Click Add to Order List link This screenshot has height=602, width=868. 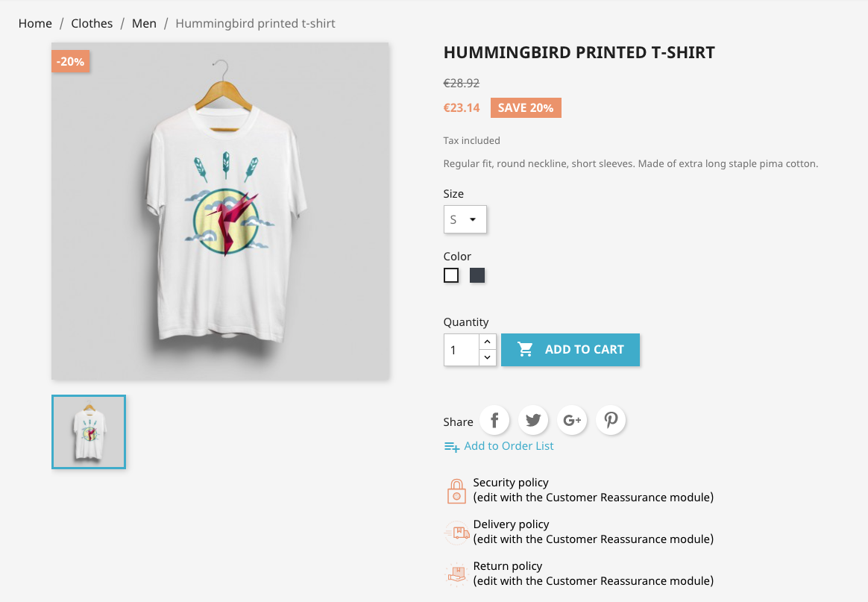click(x=509, y=446)
